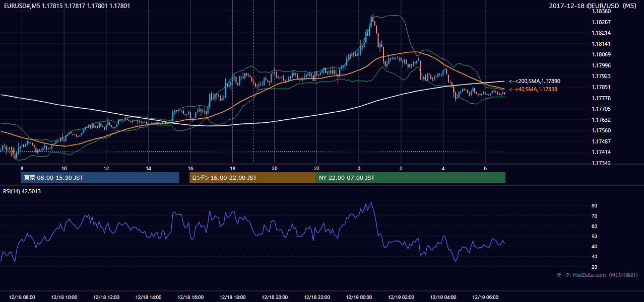Click the 12/19 06:00 bottom time label
This screenshot has width=644, height=302.
485,297
